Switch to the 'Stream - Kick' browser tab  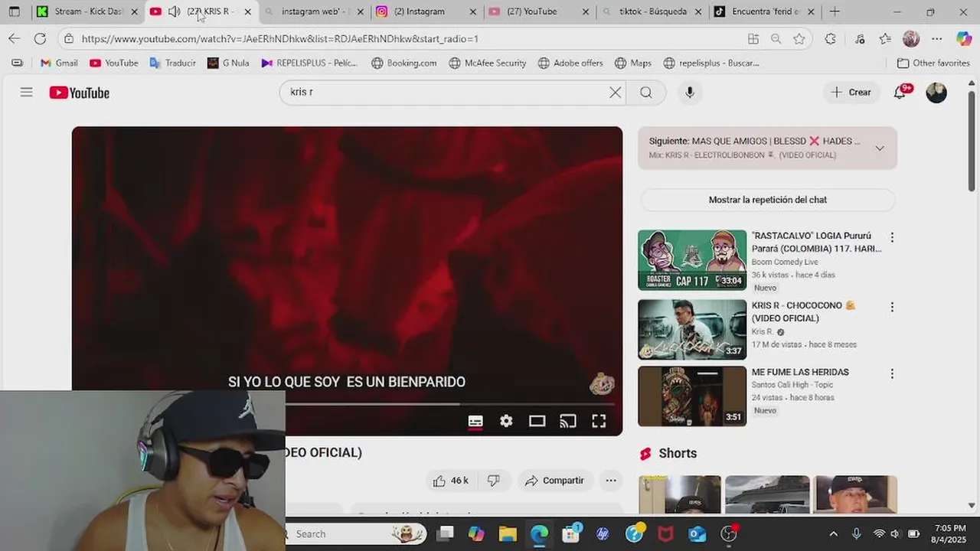[x=87, y=11]
